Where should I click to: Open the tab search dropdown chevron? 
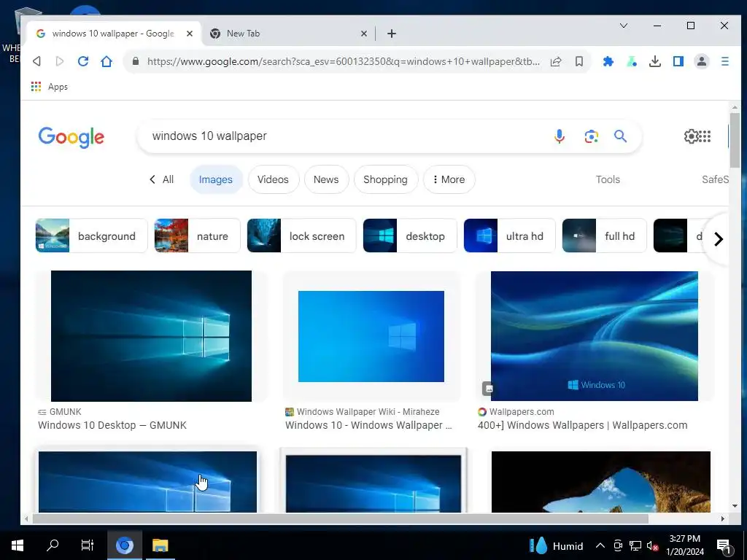pyautogui.click(x=623, y=26)
